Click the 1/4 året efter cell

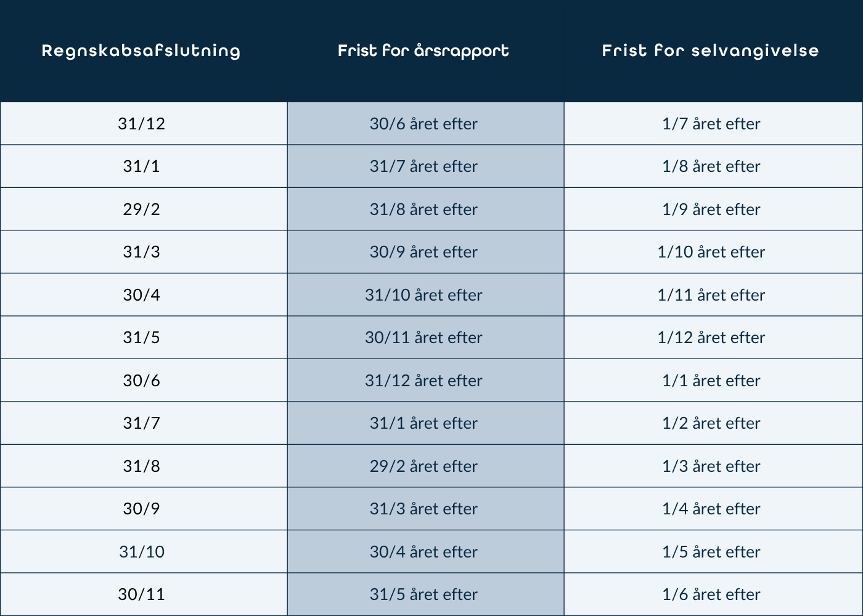[711, 509]
